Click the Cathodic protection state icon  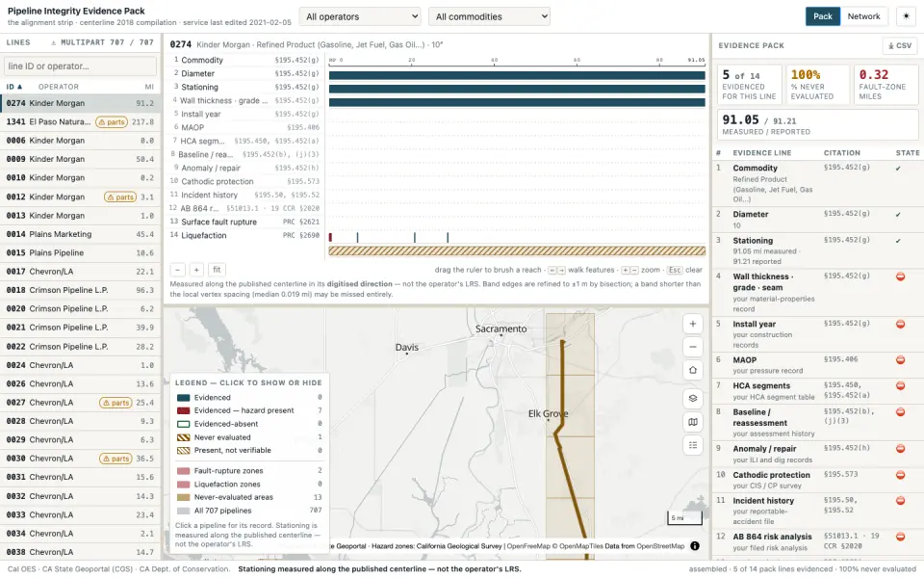[x=901, y=475]
